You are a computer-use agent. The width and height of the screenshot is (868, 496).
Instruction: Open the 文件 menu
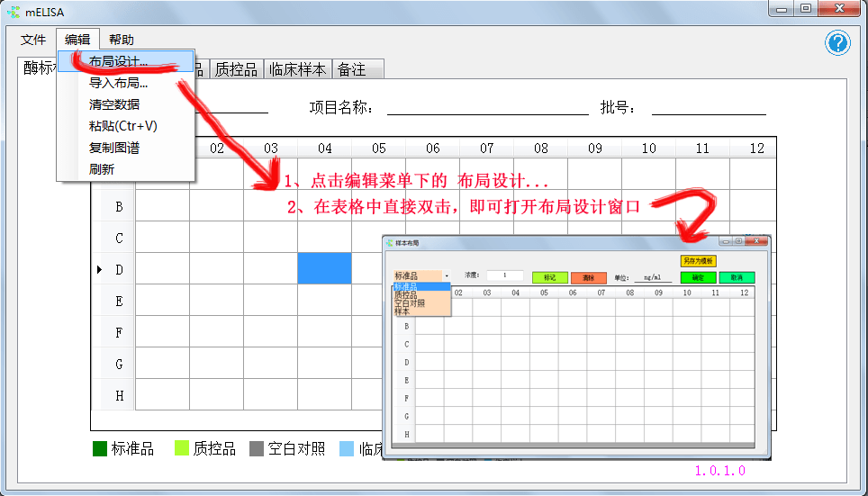click(x=33, y=40)
